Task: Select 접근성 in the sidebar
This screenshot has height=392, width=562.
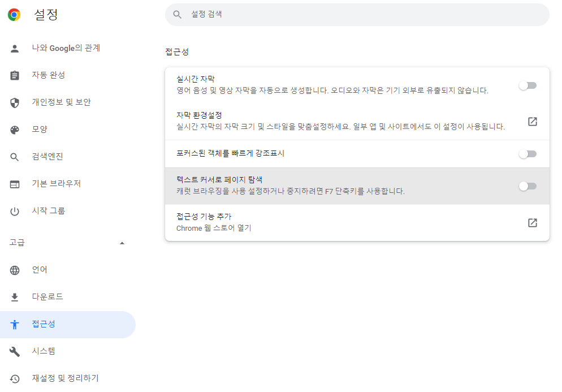Action: pyautogui.click(x=68, y=324)
